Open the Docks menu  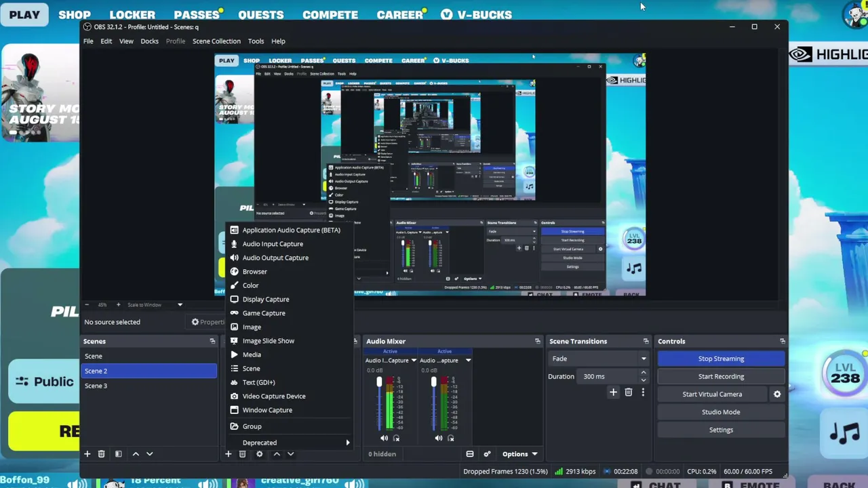(149, 41)
